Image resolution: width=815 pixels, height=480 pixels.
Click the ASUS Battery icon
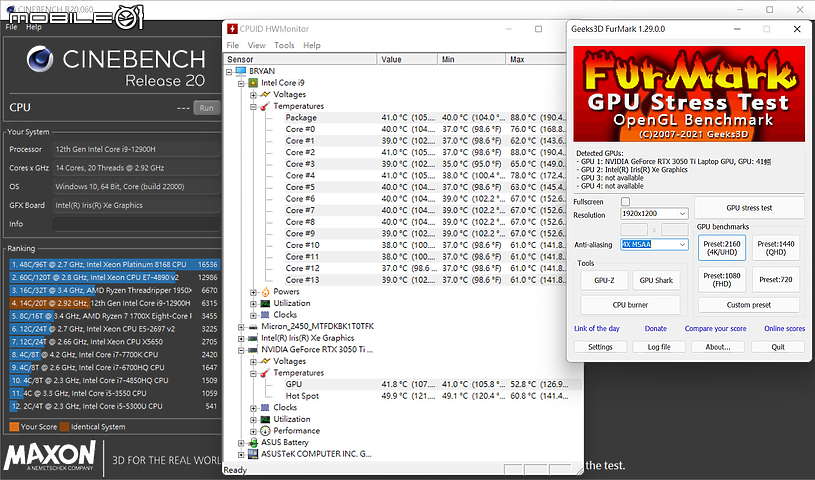253,442
